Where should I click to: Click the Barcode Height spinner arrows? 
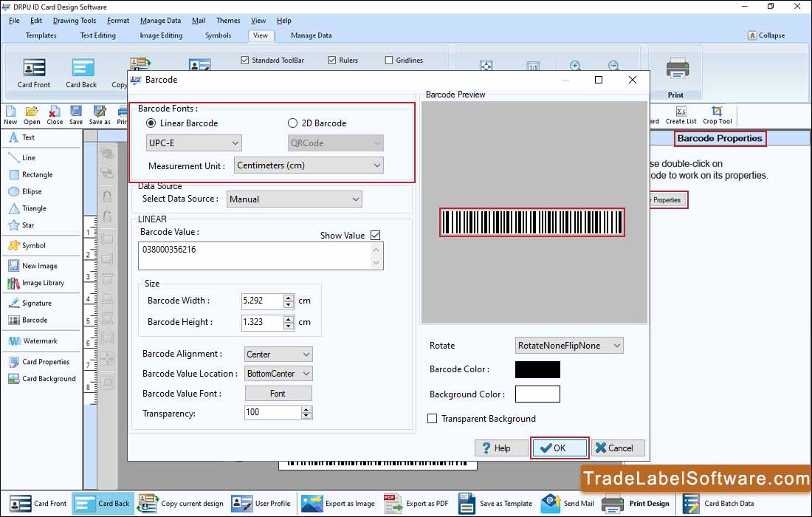coord(289,322)
